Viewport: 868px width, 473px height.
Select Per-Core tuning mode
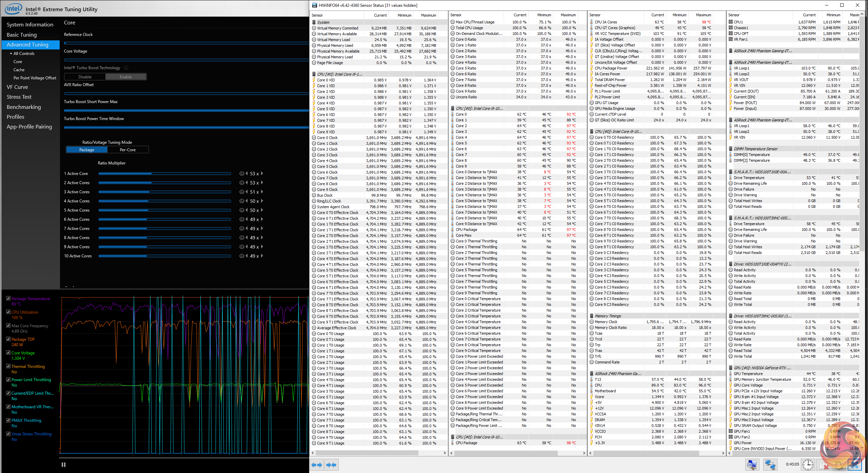coord(128,150)
